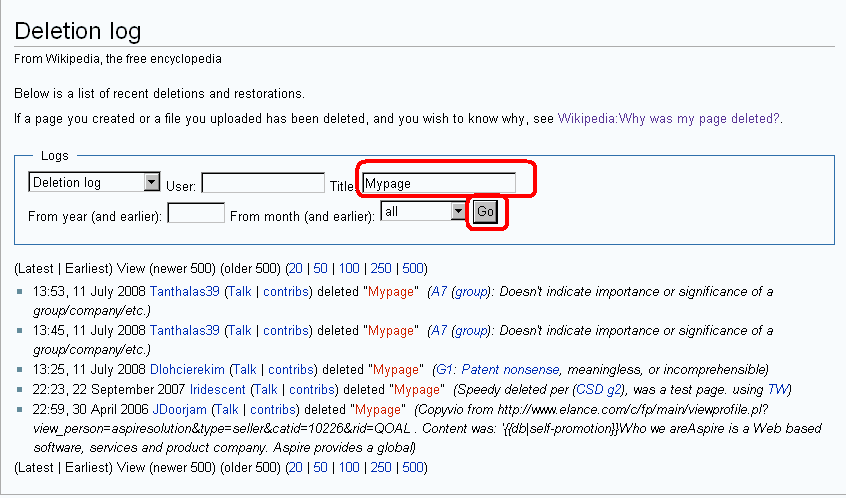This screenshot has height=498, width=846.
Task: Show 500 entries using bottom pager link
Action: [x=413, y=467]
